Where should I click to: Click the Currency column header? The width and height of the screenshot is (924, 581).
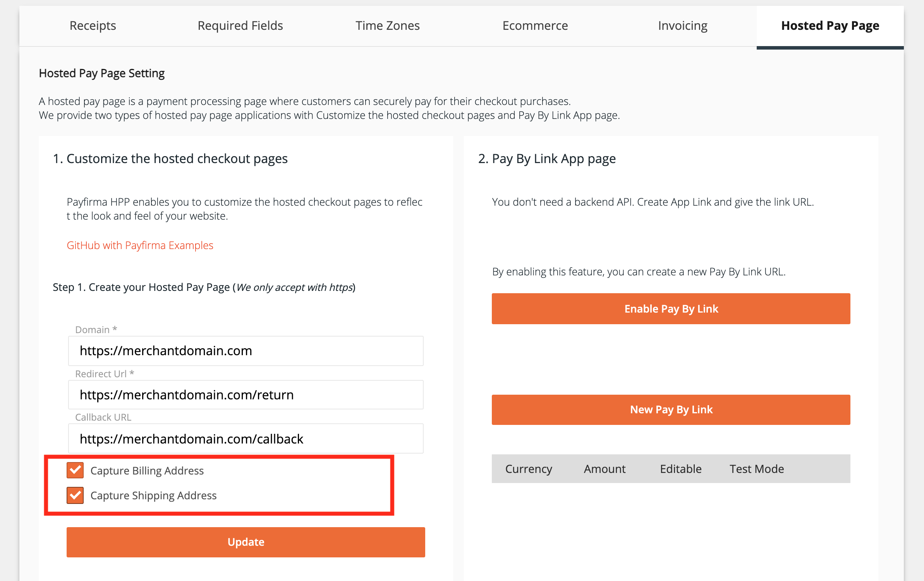pyautogui.click(x=528, y=469)
